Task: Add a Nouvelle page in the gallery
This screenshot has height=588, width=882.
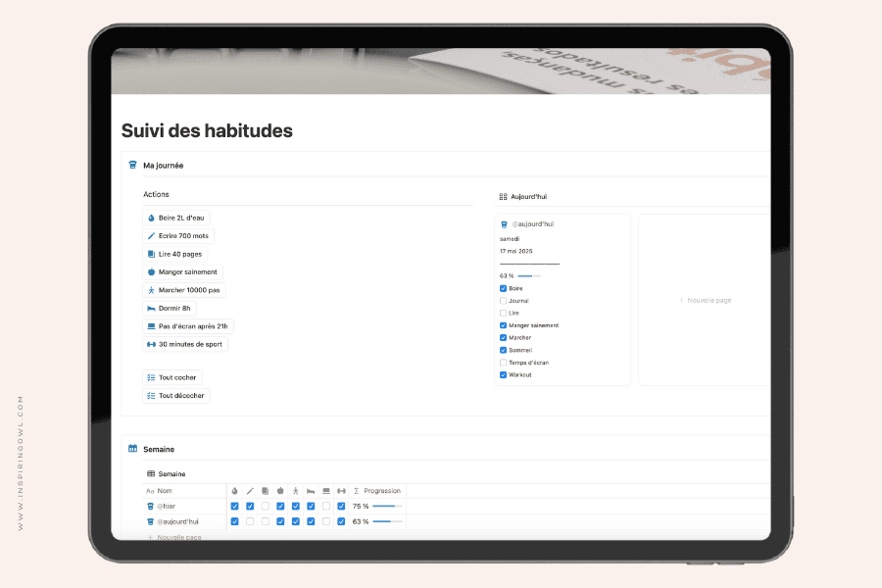Action: click(x=707, y=300)
